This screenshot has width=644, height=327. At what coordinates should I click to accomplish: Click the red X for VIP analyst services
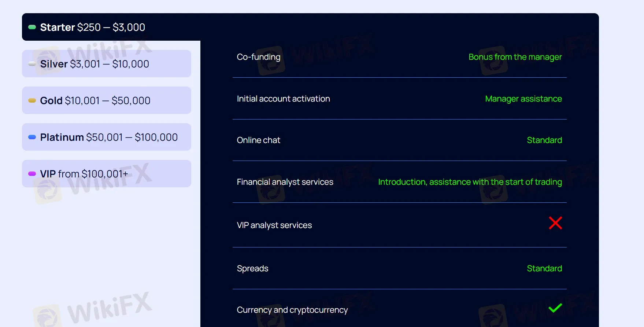coord(555,223)
